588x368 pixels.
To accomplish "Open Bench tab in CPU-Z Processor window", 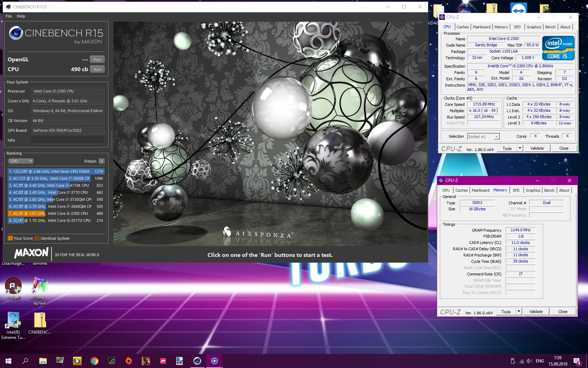I will pyautogui.click(x=550, y=27).
